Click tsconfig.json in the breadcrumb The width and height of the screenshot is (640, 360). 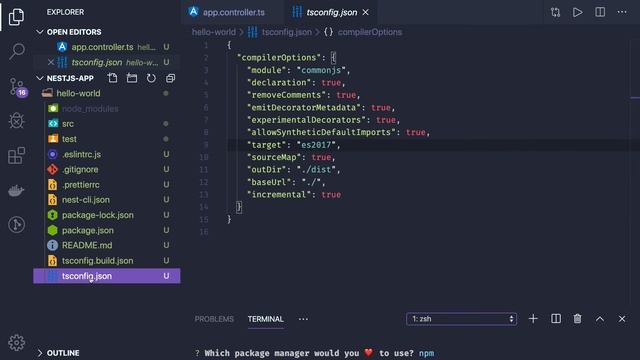[287, 32]
